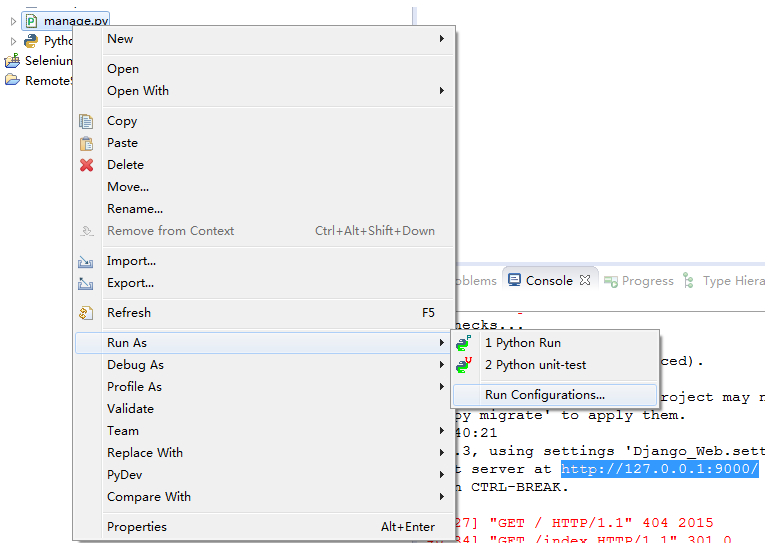Expand the PyDev submenu arrow
The height and width of the screenshot is (555, 771).
442,475
